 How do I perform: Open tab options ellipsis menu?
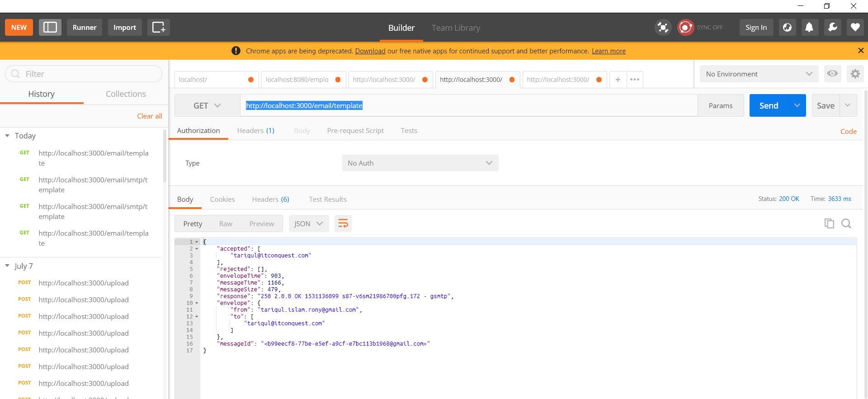click(634, 79)
